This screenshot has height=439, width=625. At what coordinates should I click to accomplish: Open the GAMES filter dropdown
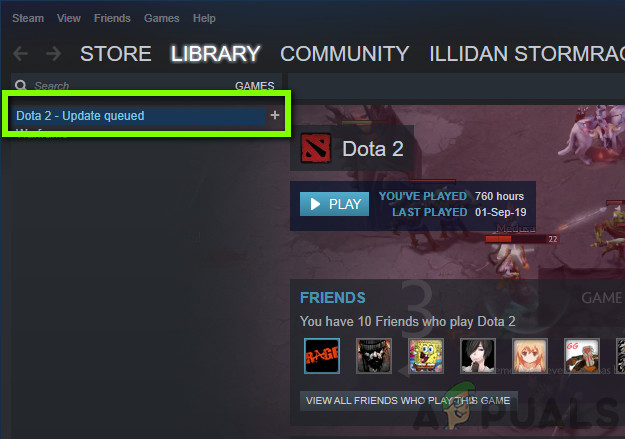pos(255,86)
